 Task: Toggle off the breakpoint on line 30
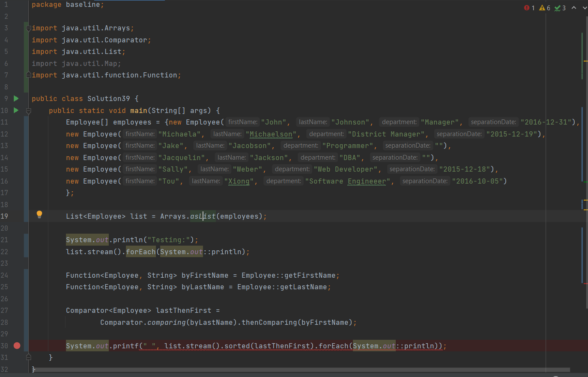17,345
